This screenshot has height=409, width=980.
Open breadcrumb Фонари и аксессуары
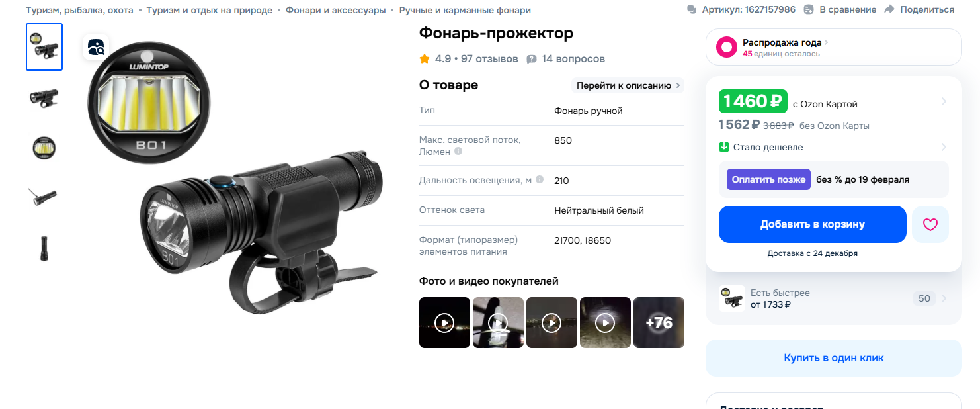pyautogui.click(x=335, y=10)
